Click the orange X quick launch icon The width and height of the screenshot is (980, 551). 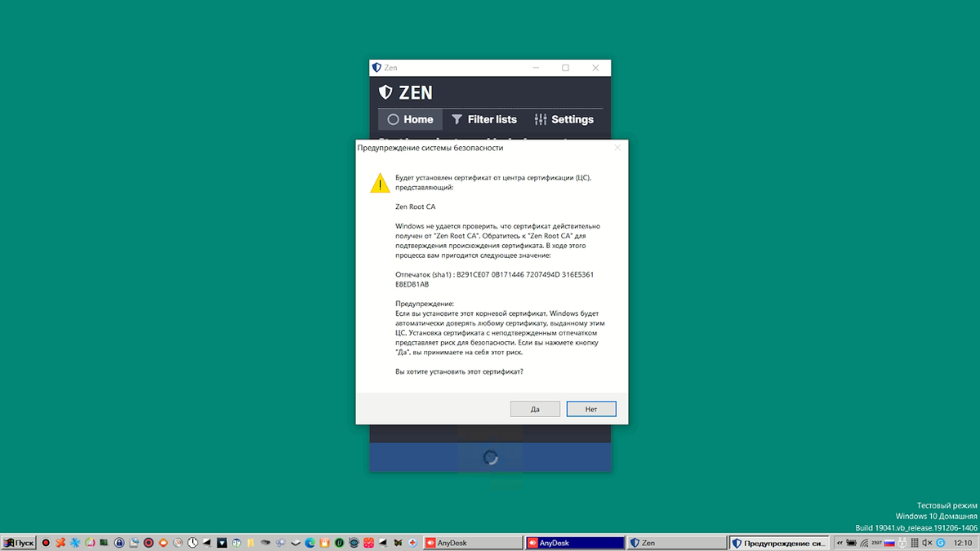(x=60, y=542)
